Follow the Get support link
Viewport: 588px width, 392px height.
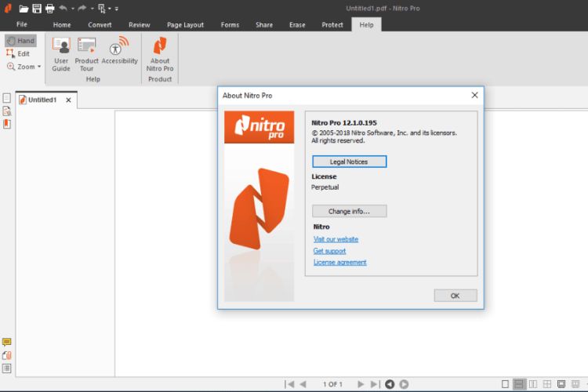click(329, 251)
